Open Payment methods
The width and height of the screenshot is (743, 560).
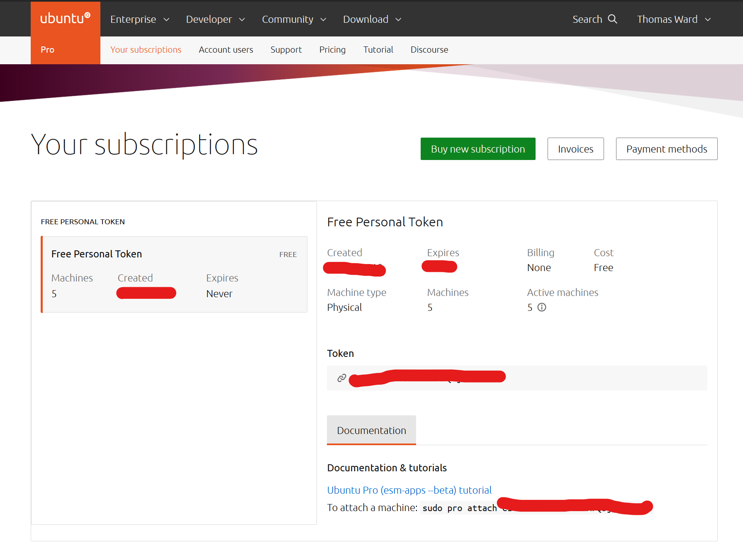666,149
